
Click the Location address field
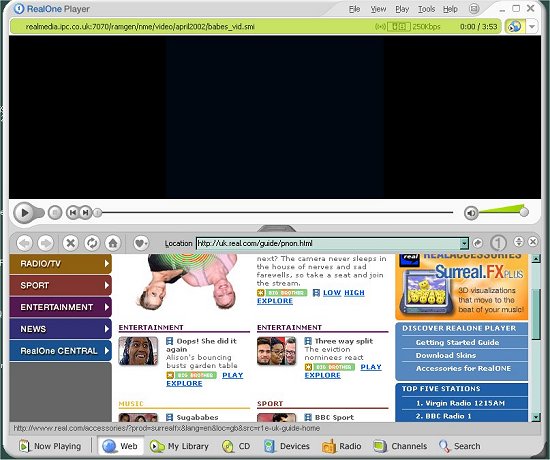click(329, 243)
